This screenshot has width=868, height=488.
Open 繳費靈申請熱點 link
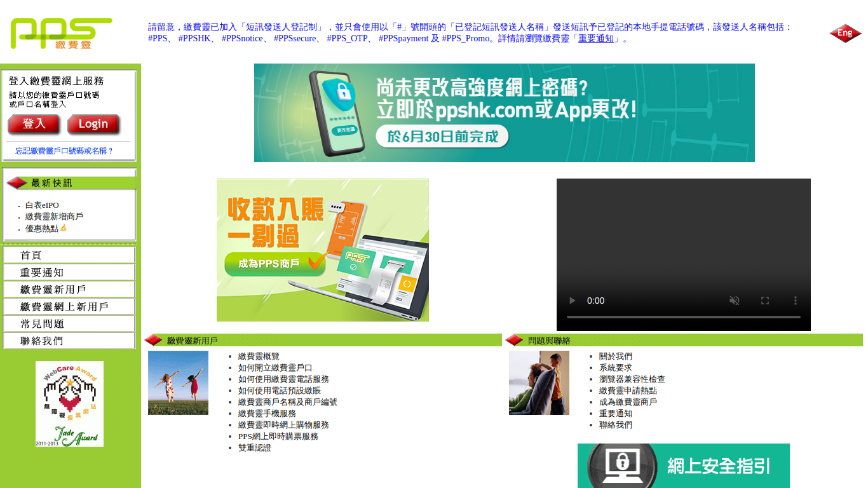click(x=628, y=391)
